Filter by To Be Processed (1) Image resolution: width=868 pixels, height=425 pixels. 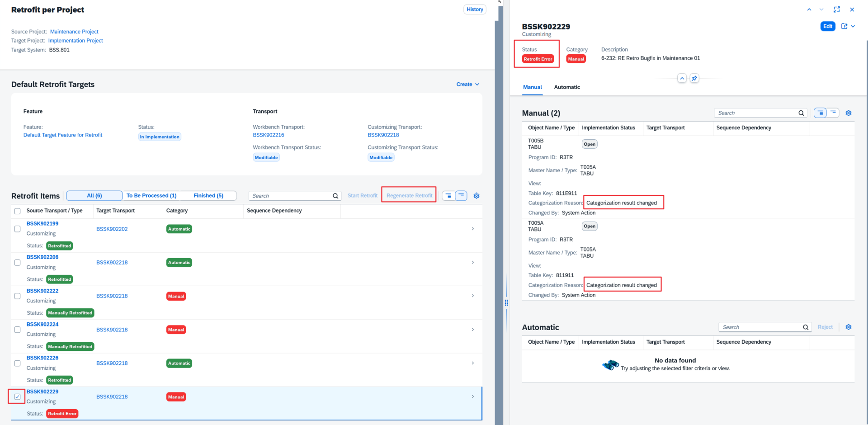click(x=151, y=196)
